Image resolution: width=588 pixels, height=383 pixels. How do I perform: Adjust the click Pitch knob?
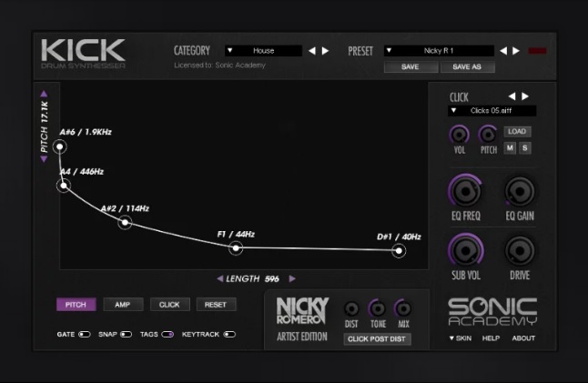488,135
